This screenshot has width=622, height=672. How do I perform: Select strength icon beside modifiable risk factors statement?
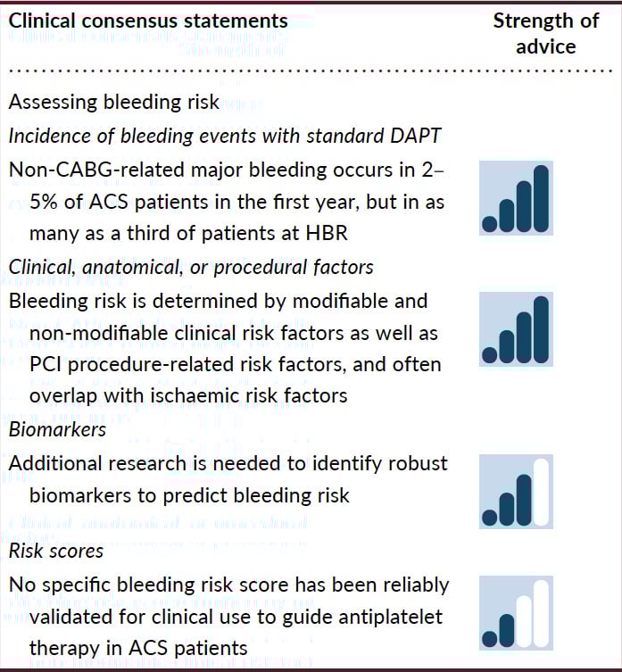pos(516,329)
